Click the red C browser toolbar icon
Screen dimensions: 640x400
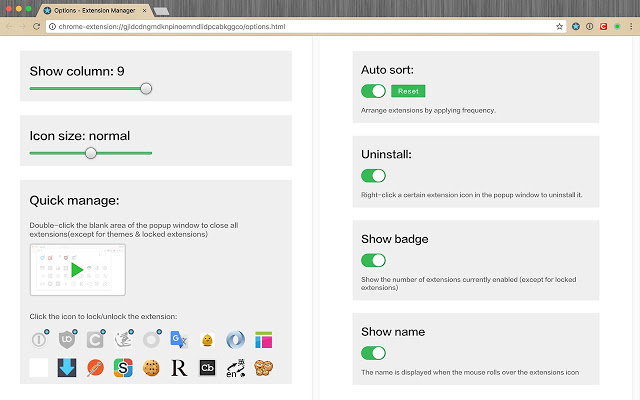pyautogui.click(x=603, y=27)
